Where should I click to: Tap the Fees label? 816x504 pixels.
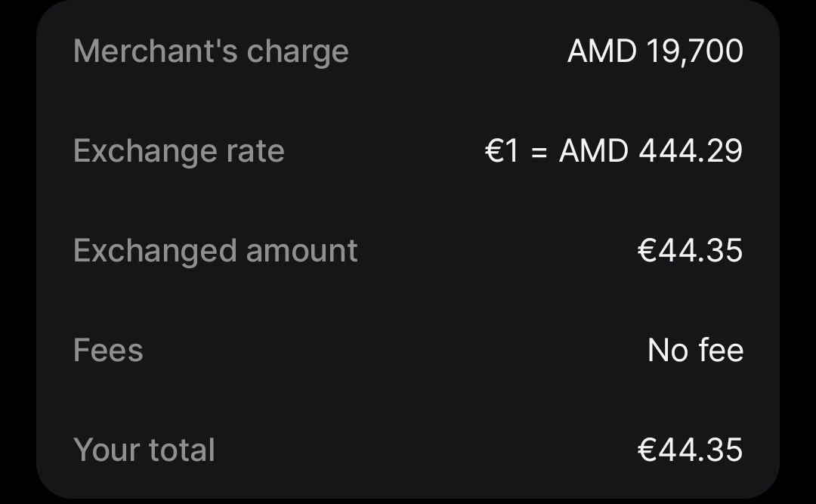pyautogui.click(x=108, y=351)
